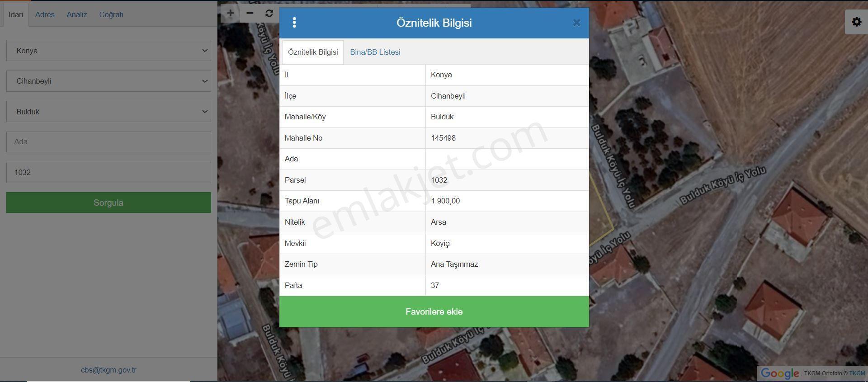The width and height of the screenshot is (868, 382).
Task: Click the Favorilere ekle button
Action: point(434,311)
